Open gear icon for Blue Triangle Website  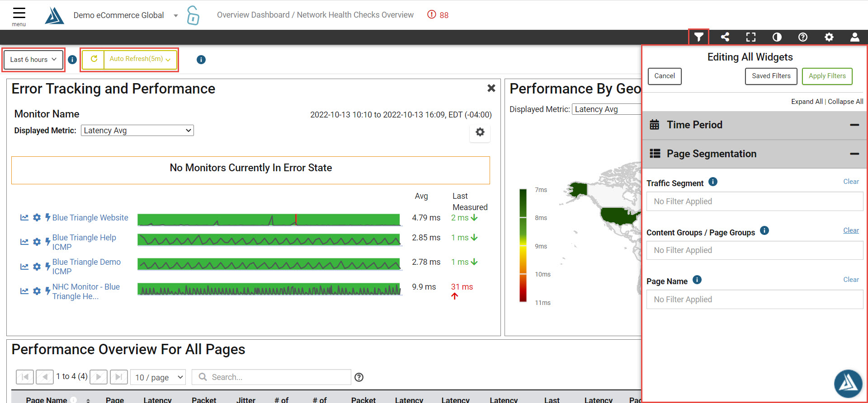click(x=37, y=218)
